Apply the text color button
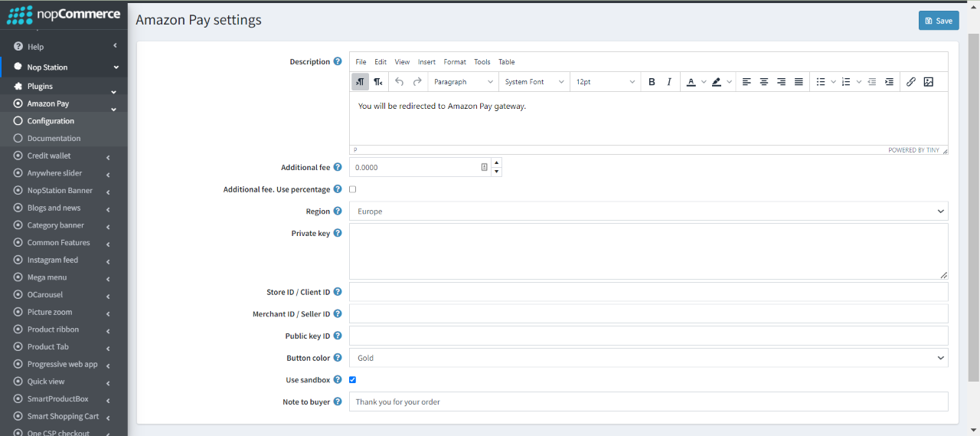The image size is (980, 436). 691,82
